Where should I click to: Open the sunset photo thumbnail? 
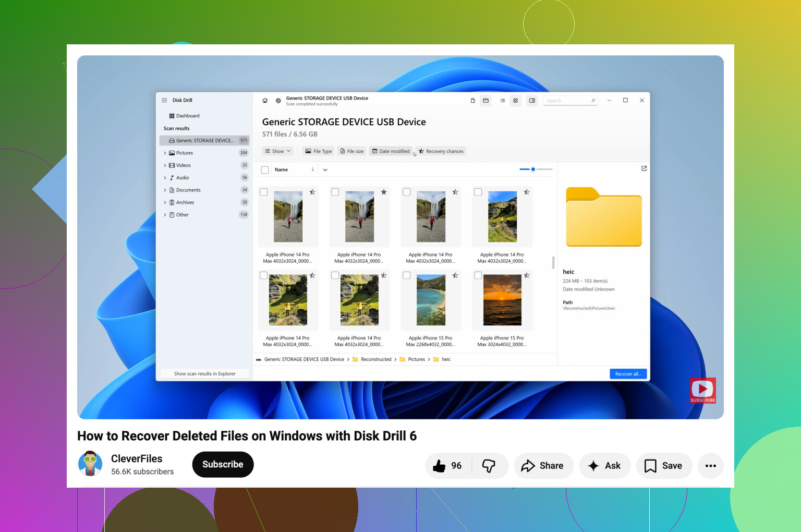pos(503,300)
